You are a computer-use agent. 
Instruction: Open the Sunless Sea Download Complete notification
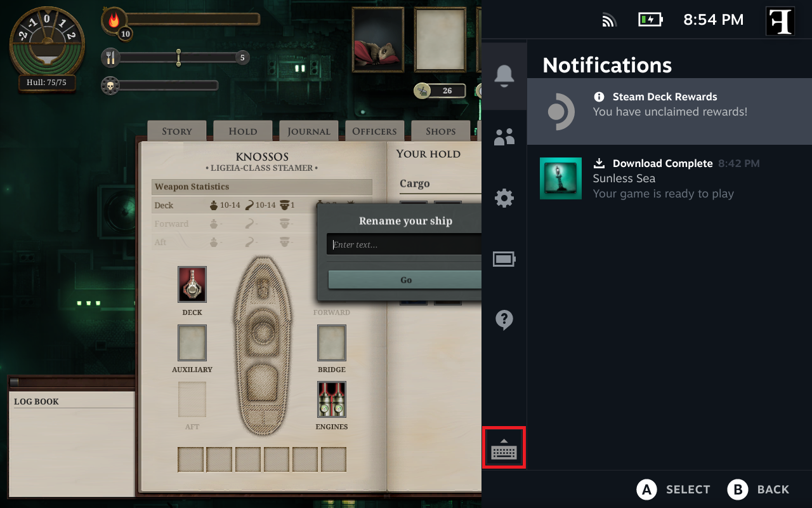pos(669,178)
